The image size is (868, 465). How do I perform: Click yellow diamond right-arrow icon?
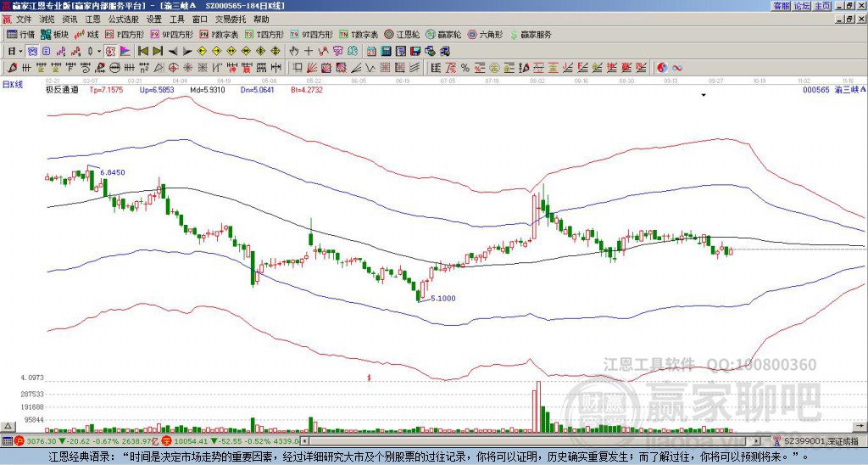[x=216, y=52]
